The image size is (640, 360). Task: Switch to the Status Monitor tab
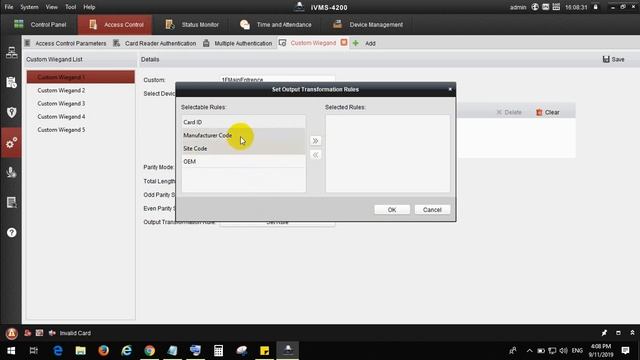tap(192, 24)
